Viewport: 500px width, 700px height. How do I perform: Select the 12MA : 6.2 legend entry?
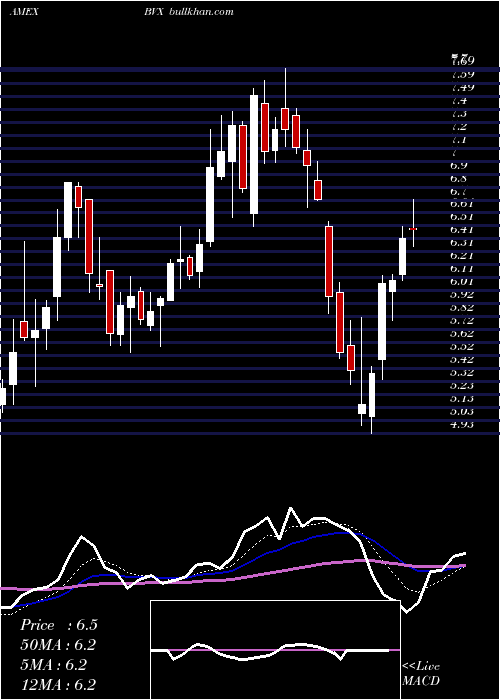[x=58, y=684]
